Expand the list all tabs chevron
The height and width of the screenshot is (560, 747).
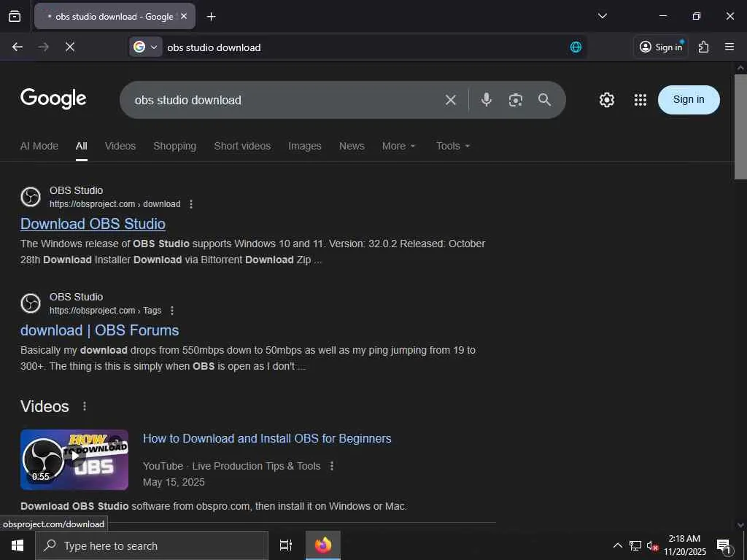[602, 16]
